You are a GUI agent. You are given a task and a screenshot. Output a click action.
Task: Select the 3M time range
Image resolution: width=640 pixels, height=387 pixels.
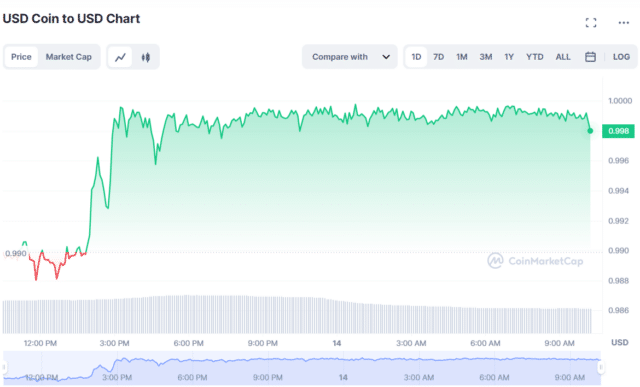[486, 57]
